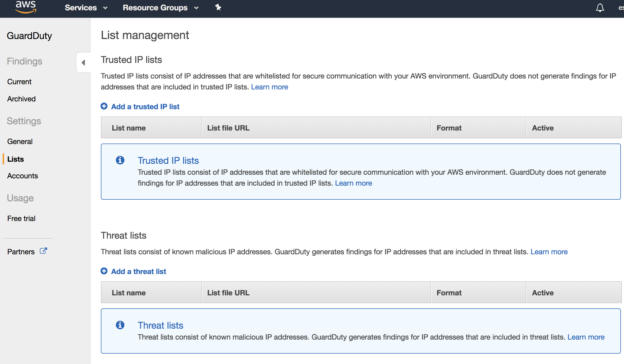Open Learn more link under Threat lists heading
The height and width of the screenshot is (364, 624).
coord(549,252)
